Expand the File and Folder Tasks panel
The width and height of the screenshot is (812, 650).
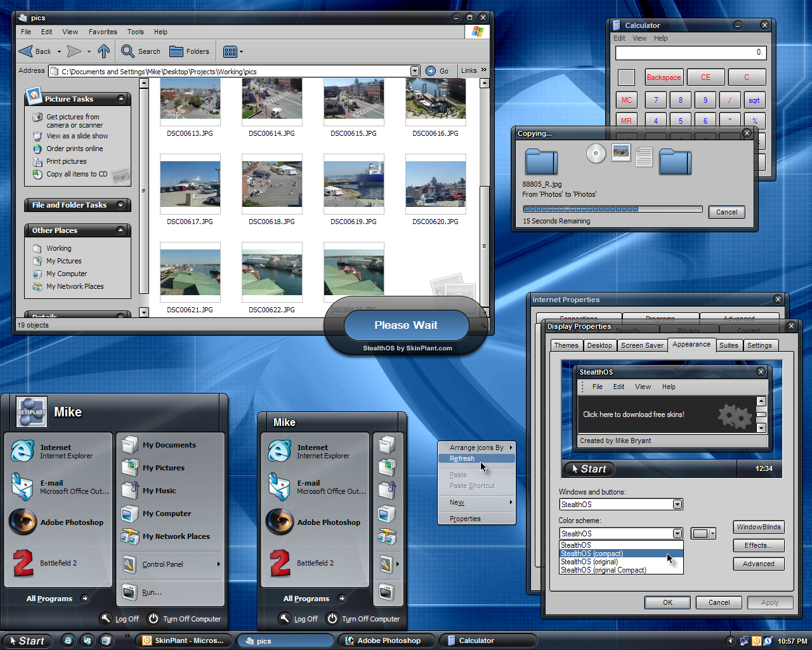tap(121, 205)
